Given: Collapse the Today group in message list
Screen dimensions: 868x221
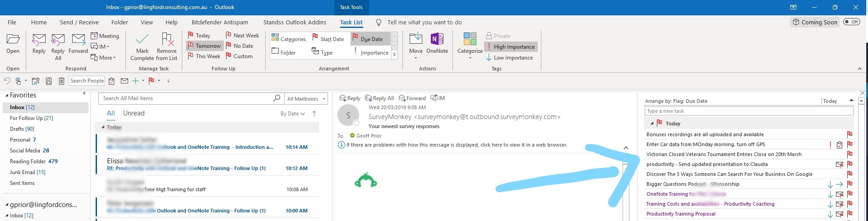Looking at the screenshot, I should pos(103,127).
